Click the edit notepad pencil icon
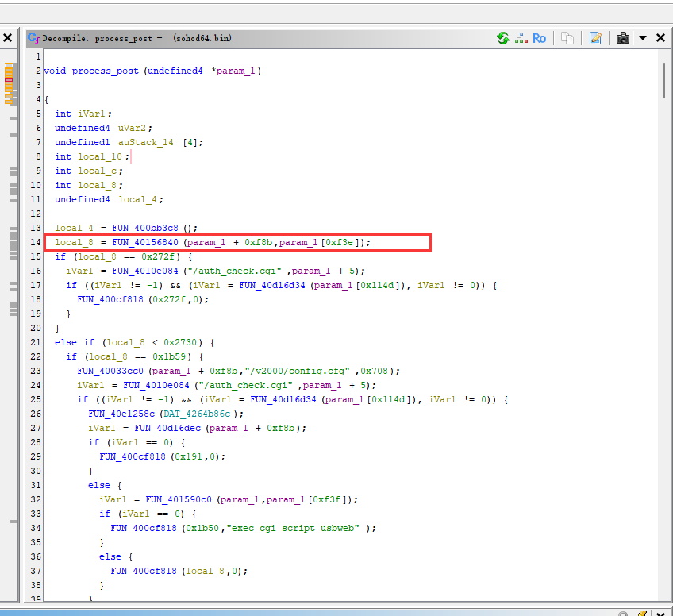This screenshot has height=616, width=673. (595, 38)
